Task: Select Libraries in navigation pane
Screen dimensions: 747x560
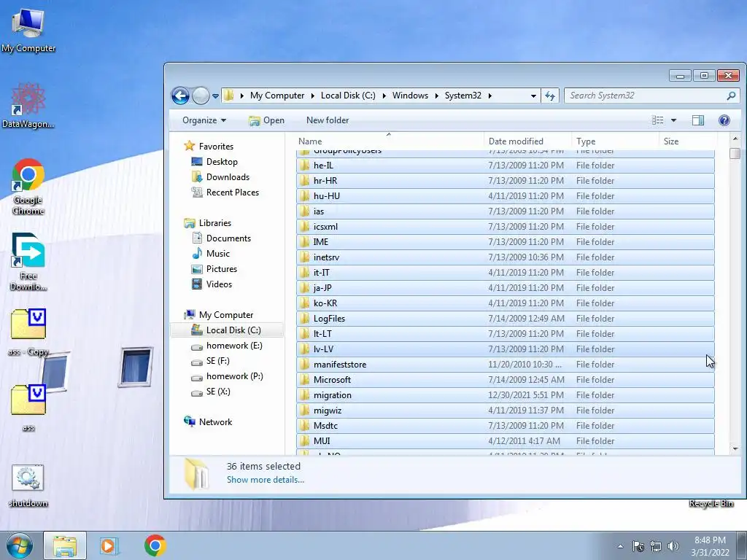Action: click(215, 223)
